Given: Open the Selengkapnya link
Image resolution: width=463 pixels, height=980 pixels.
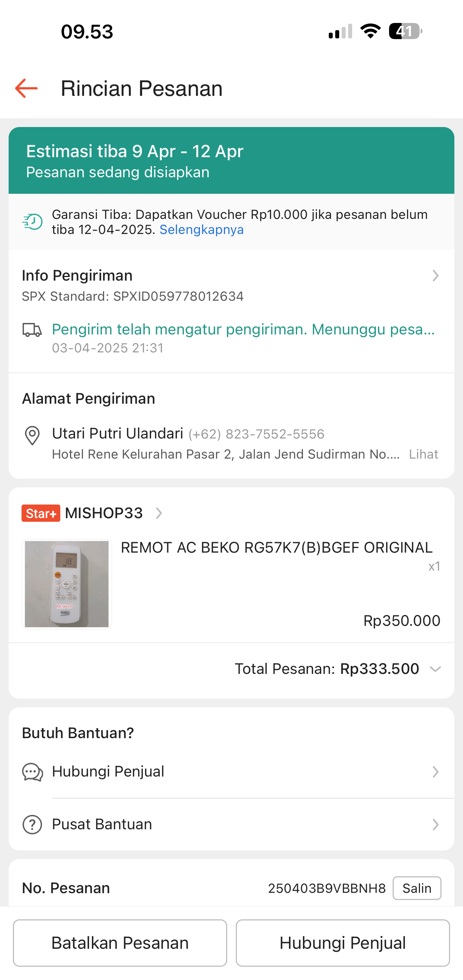Looking at the screenshot, I should (x=201, y=230).
